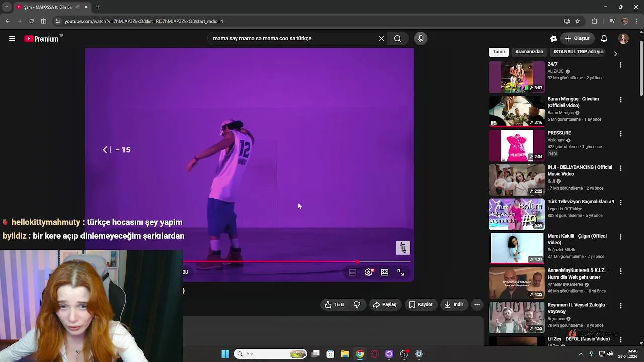Viewport: 644px width, 362px height.
Task: Open Windows Start menu
Action: 225,354
